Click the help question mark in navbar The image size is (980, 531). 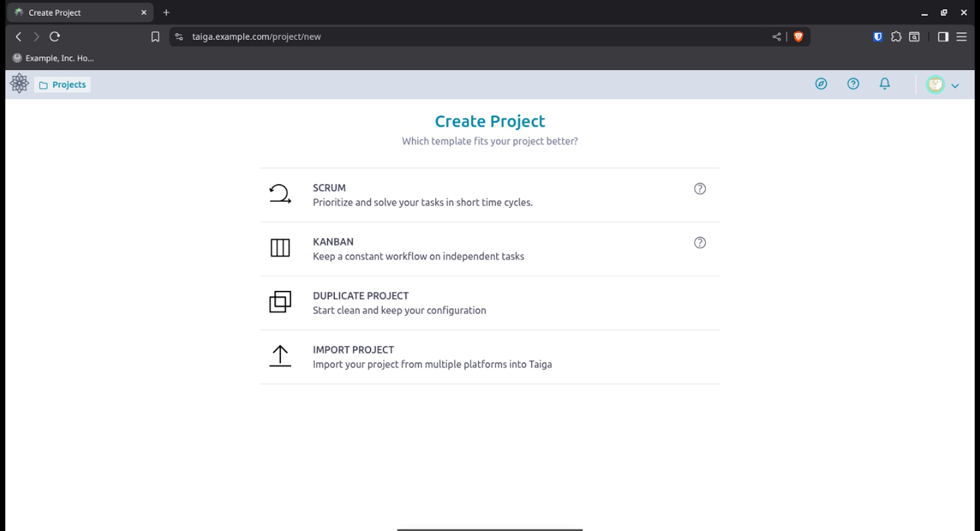point(853,84)
